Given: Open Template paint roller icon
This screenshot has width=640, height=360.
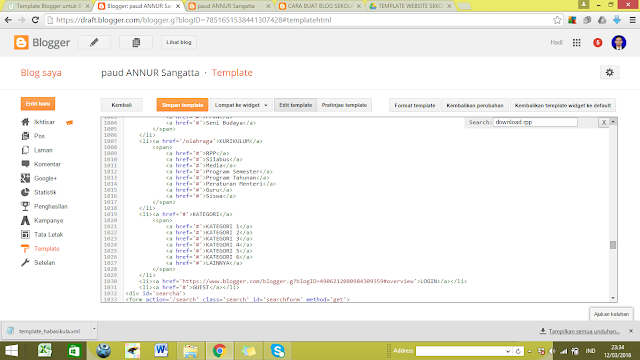Looking at the screenshot, I should click(x=25, y=249).
